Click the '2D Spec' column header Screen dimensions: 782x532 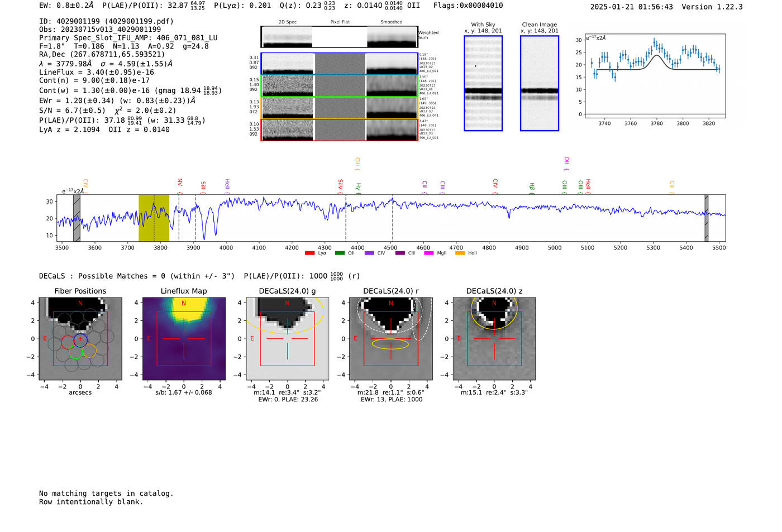[288, 22]
